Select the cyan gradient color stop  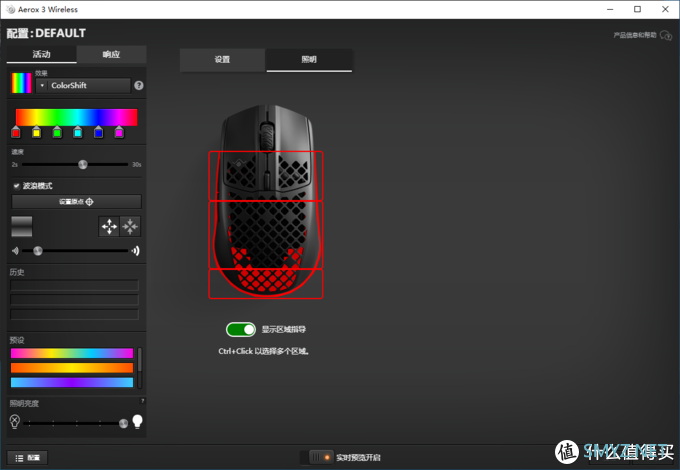click(78, 132)
